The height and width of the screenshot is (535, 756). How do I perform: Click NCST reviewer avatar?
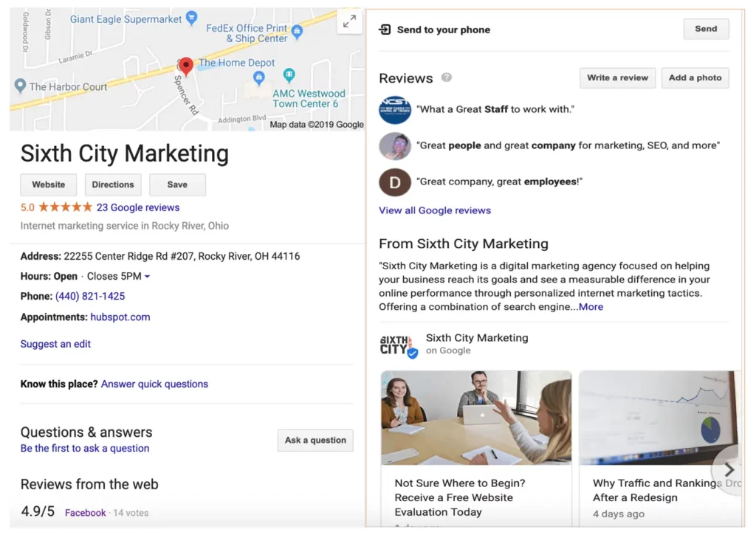point(395,109)
